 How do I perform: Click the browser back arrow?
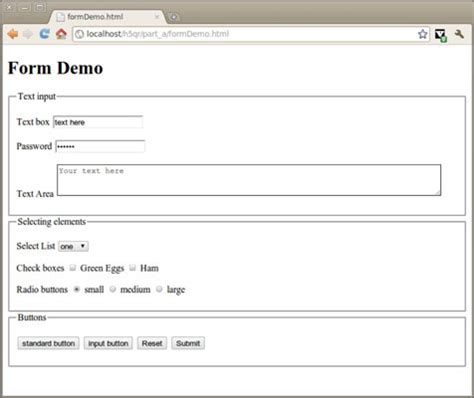click(13, 34)
